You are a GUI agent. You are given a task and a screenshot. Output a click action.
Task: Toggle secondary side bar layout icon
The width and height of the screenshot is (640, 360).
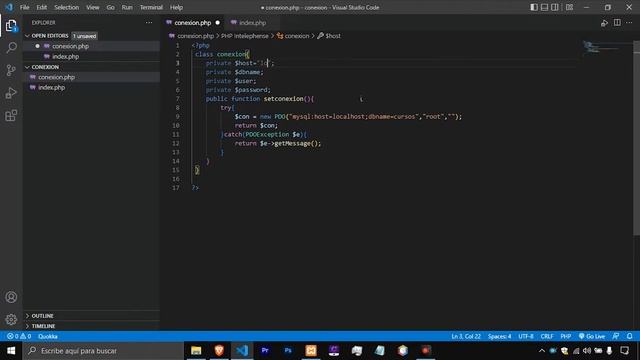555,7
